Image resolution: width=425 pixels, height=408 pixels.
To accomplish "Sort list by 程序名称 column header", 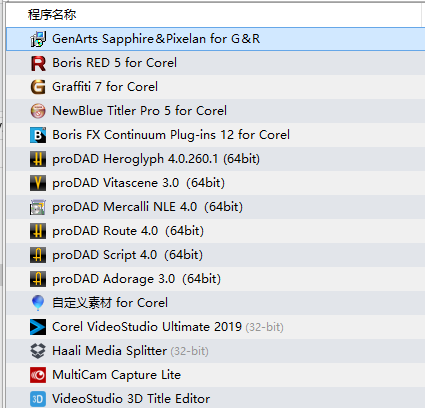I will 52,15.
